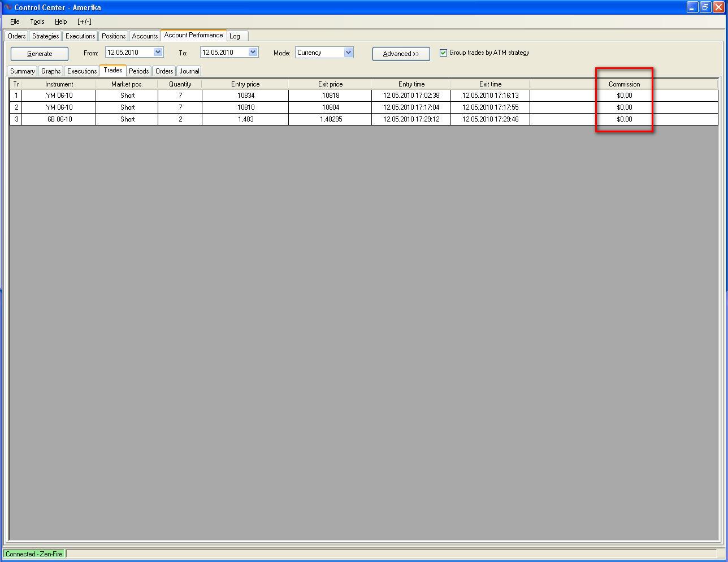The height and width of the screenshot is (562, 728).
Task: Select the Trades sub-tab
Action: (113, 70)
